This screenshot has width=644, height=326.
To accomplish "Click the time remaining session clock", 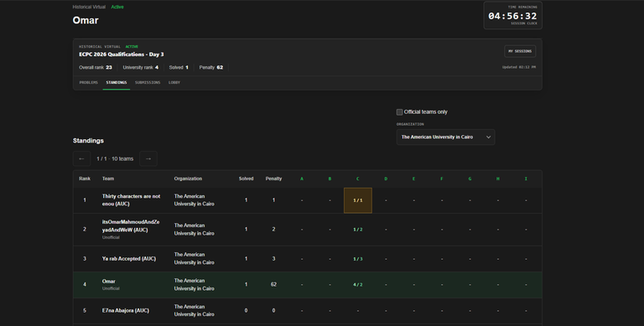I will [512, 16].
